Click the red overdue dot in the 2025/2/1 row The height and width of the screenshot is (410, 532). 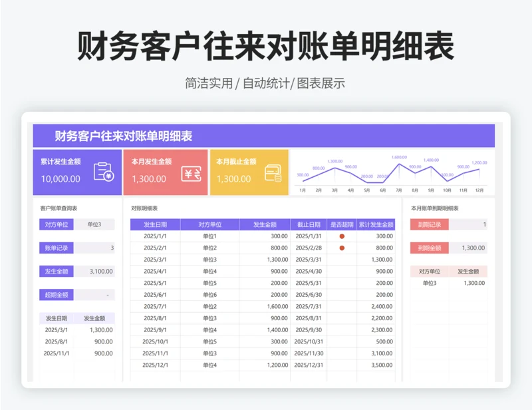342,248
